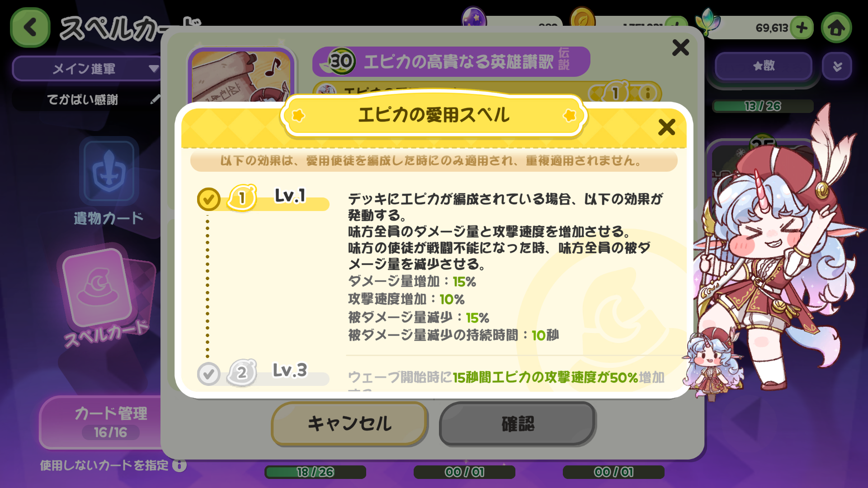Screen dimensions: 868x488
Task: Click the pencil edit icon beside でかぱい感謝
Action: 155,99
